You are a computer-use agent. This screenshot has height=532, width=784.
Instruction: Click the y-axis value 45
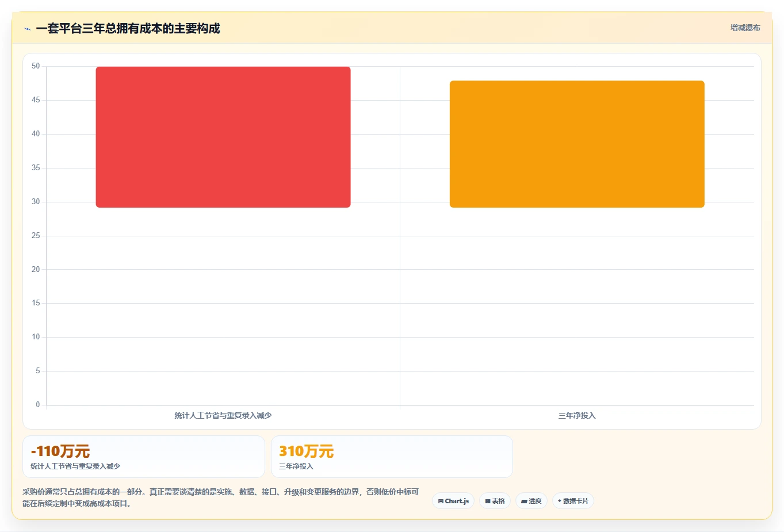click(x=36, y=100)
